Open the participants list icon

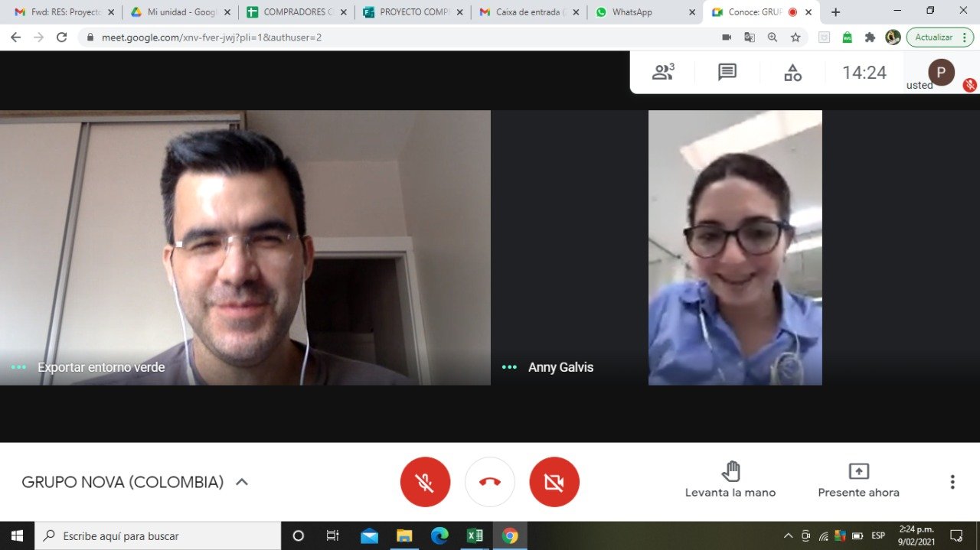point(662,73)
